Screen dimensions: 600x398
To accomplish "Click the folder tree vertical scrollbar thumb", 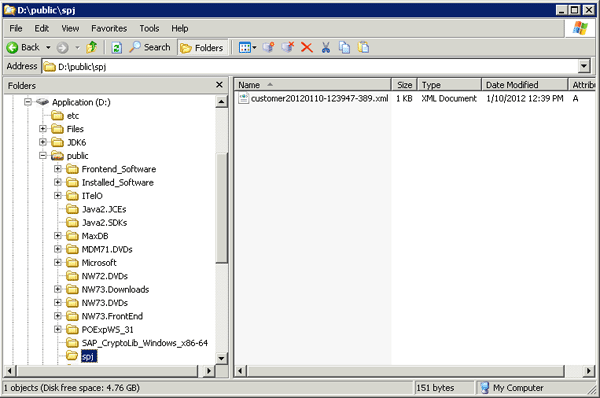I will (x=222, y=207).
